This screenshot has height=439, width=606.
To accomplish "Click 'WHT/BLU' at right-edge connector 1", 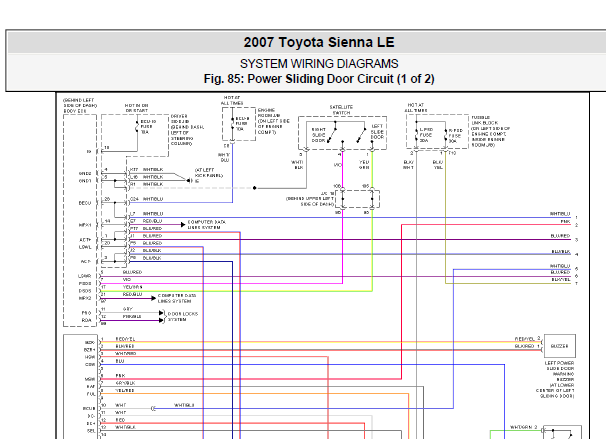I will point(560,214).
